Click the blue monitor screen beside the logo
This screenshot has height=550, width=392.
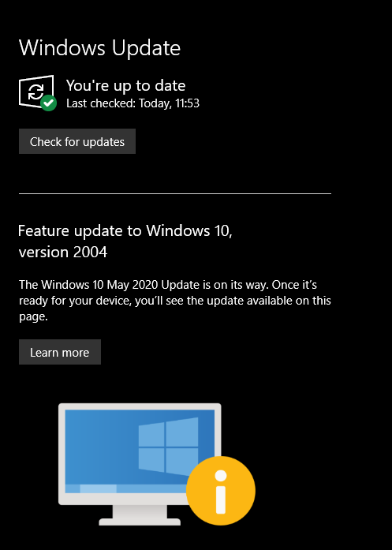click(x=100, y=446)
